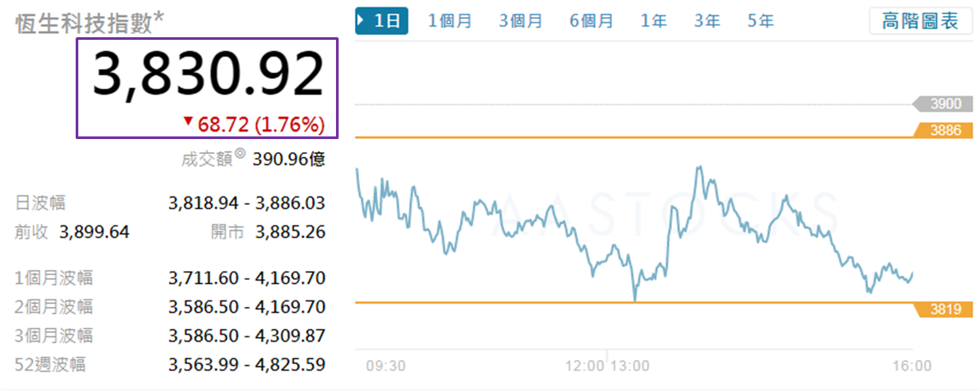Click the orange 3819 low price tag
Image resolution: width=980 pixels, height=391 pixels.
tap(945, 309)
